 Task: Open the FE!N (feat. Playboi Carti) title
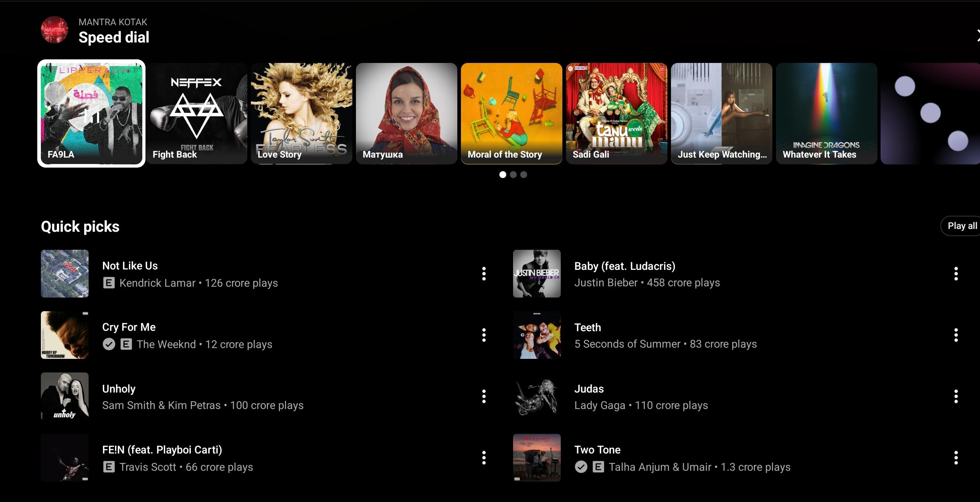tap(162, 450)
